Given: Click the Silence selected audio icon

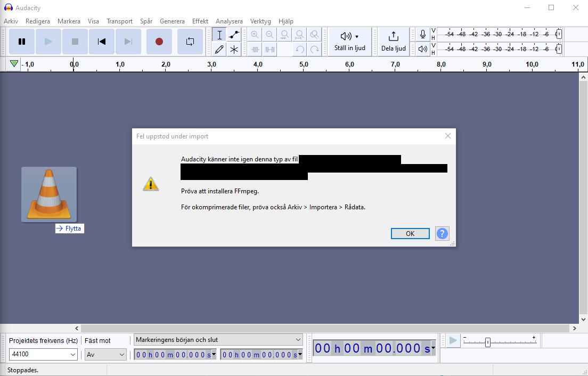Looking at the screenshot, I should [269, 49].
